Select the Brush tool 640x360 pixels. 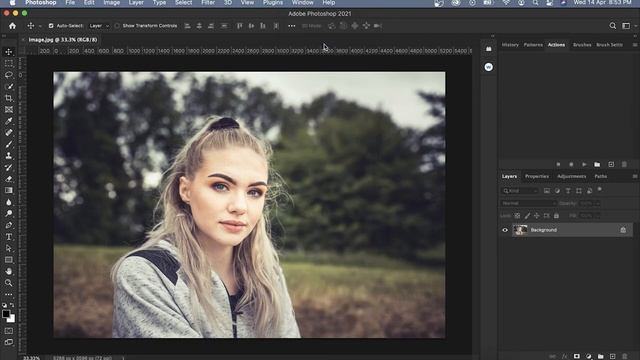9,144
